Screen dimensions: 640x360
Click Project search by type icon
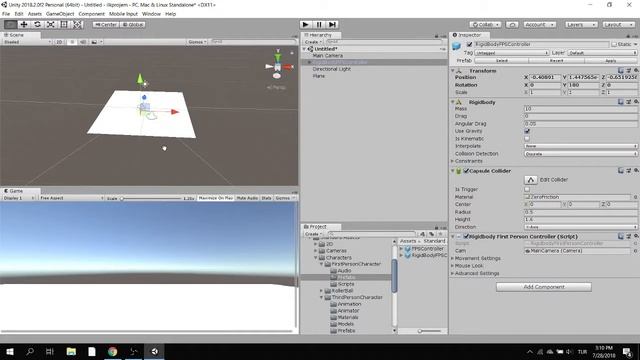(422, 234)
